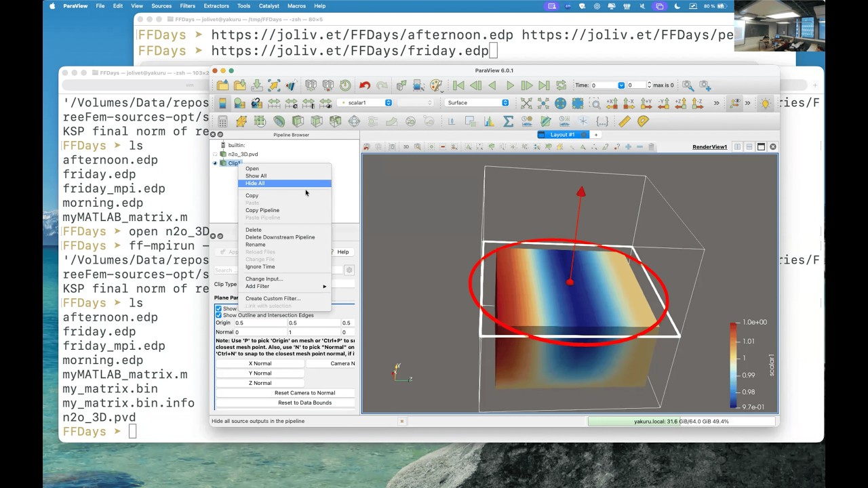This screenshot has width=868, height=488.
Task: Add a new layout tab with plus
Action: click(596, 135)
